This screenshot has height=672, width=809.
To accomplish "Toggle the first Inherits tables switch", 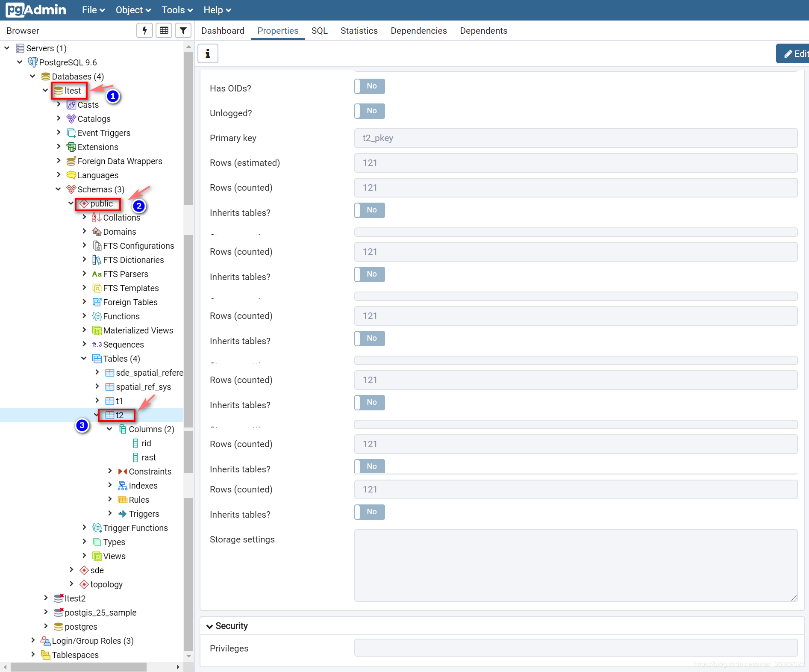I will pos(370,210).
